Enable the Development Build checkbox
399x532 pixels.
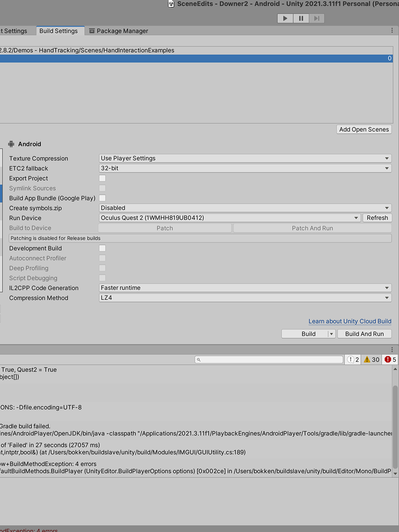click(102, 248)
